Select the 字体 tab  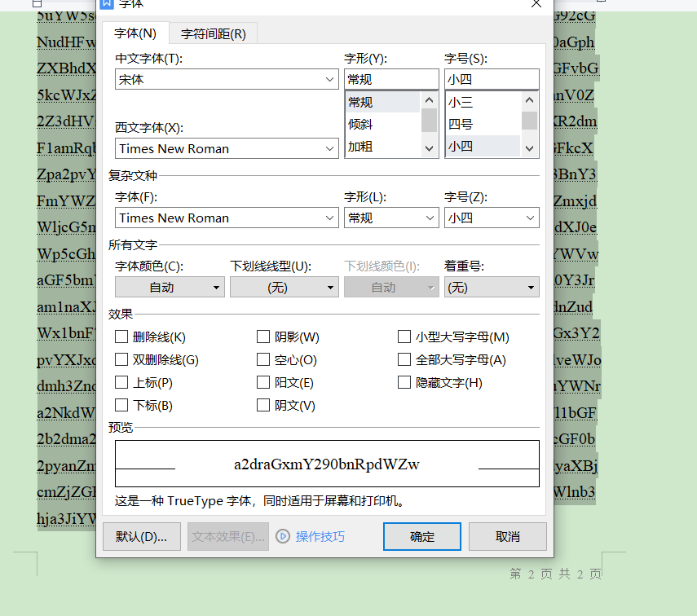click(x=135, y=33)
